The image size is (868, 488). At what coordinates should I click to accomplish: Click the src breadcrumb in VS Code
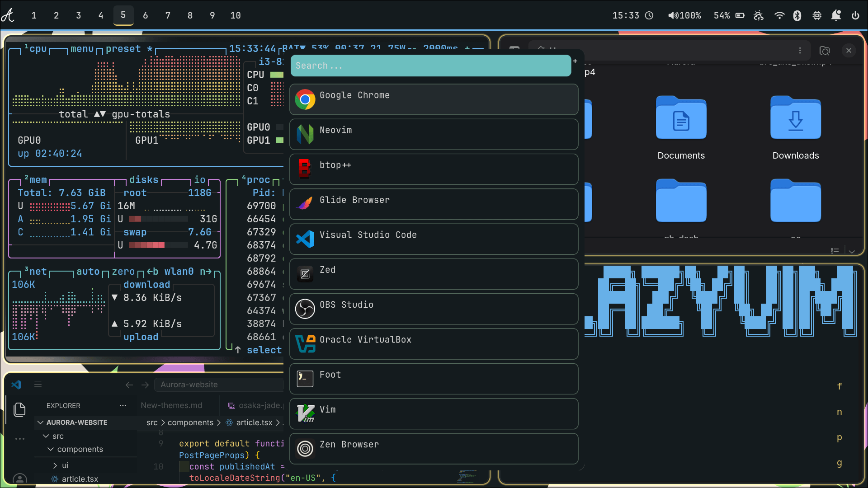[152, 422]
